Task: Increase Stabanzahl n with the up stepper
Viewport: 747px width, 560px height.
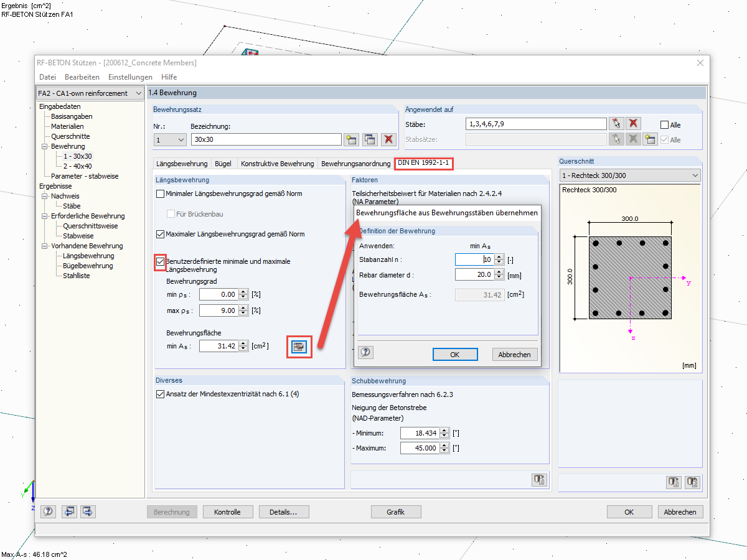Action: (498, 257)
